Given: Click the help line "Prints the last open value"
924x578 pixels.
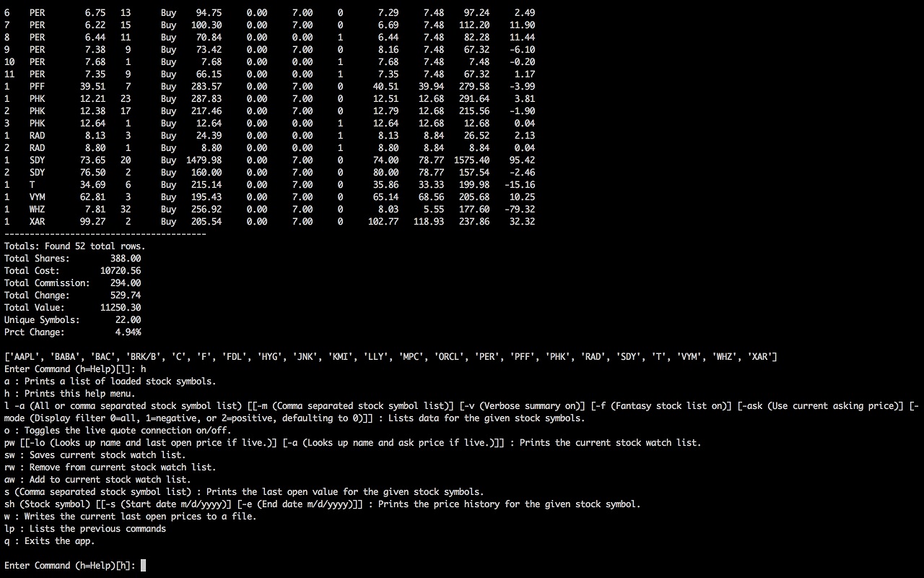Looking at the screenshot, I should [245, 492].
